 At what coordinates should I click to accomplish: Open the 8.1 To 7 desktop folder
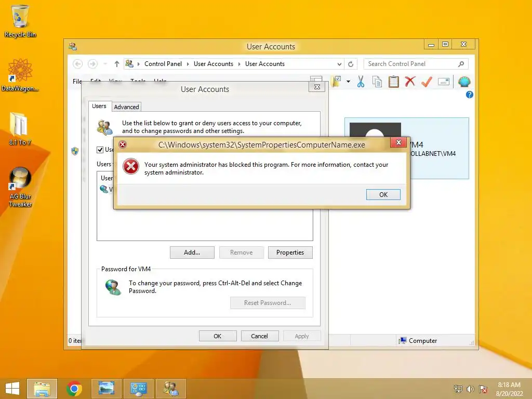tap(20, 129)
